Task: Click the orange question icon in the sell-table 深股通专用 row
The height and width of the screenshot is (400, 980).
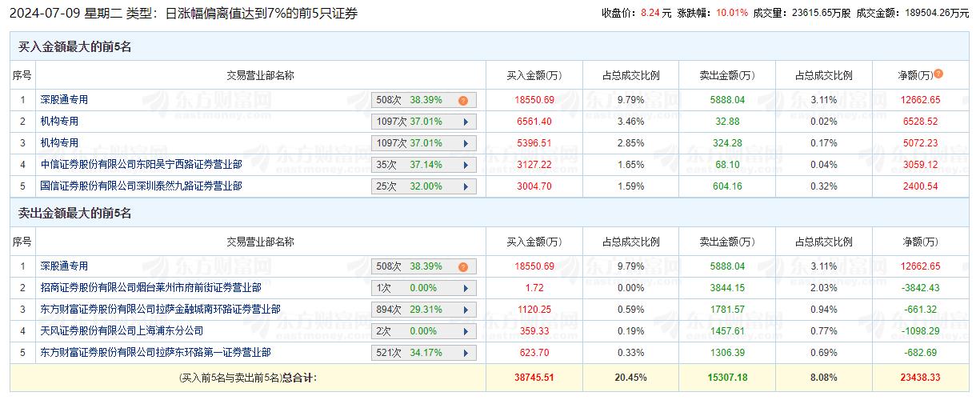Action: point(462,267)
